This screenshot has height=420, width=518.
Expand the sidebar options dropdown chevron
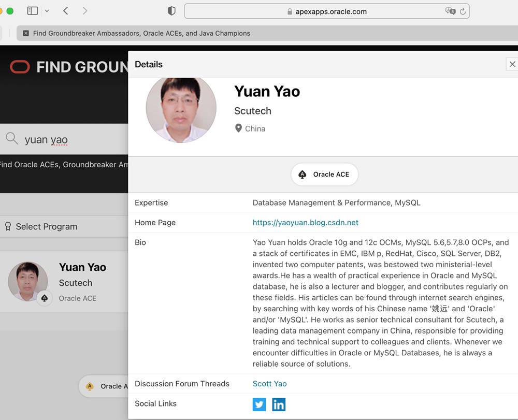(47, 11)
